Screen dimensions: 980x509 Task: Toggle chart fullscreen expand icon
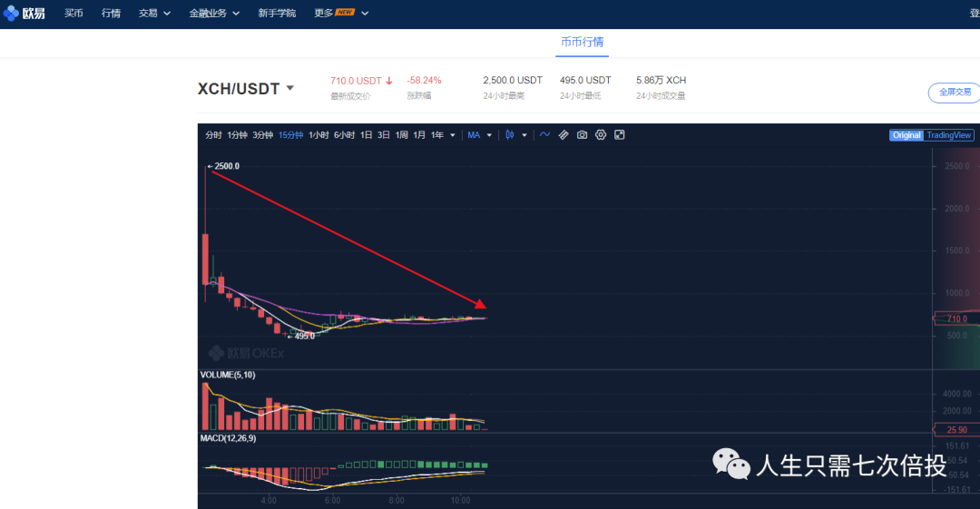[620, 135]
